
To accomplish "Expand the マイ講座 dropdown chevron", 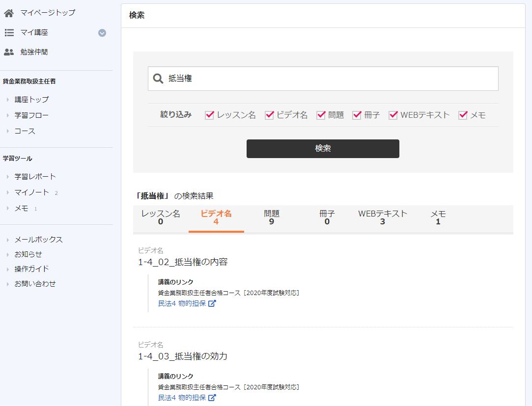I will pyautogui.click(x=102, y=33).
